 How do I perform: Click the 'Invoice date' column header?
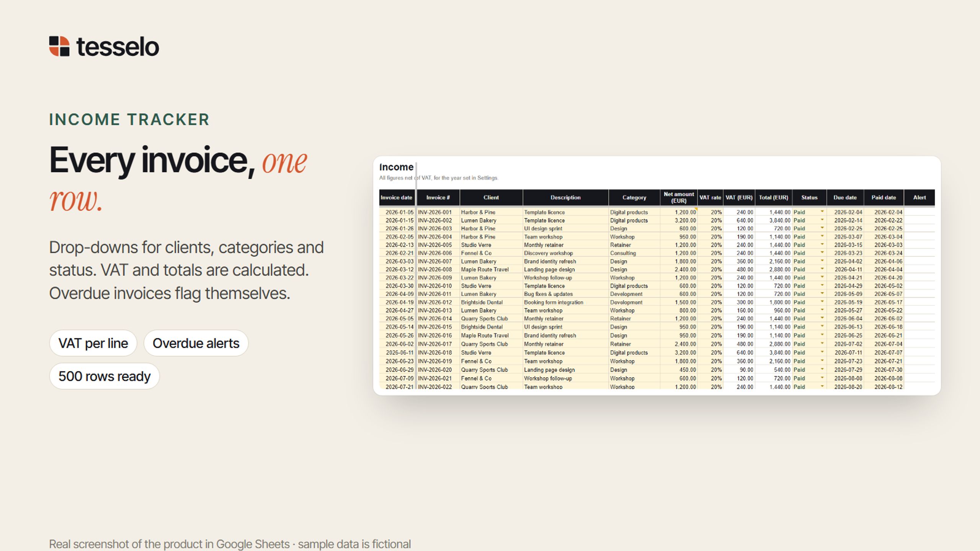(x=397, y=197)
